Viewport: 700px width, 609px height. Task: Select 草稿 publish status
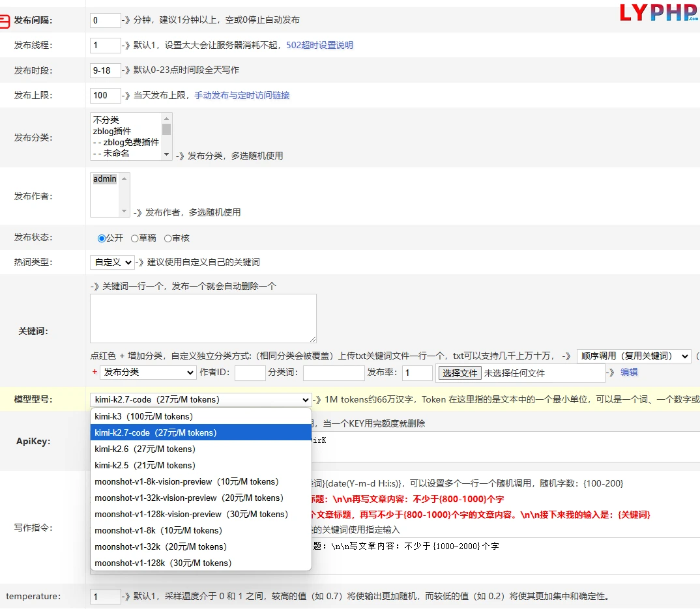[x=134, y=238]
